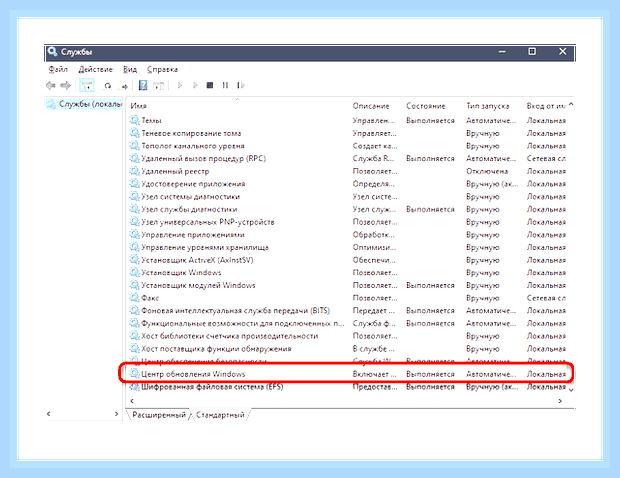Click the Back arrow in the toolbar
The height and width of the screenshot is (478, 620).
pos(51,85)
